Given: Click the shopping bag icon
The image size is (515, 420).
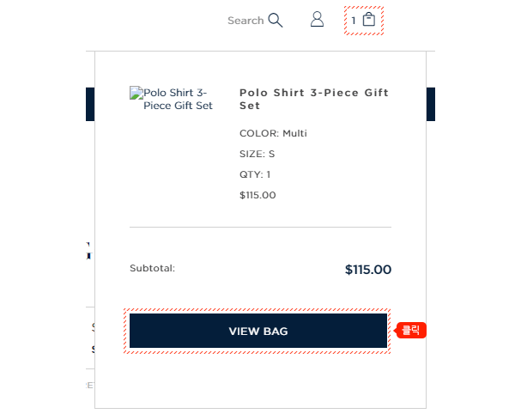Looking at the screenshot, I should tap(369, 19).
